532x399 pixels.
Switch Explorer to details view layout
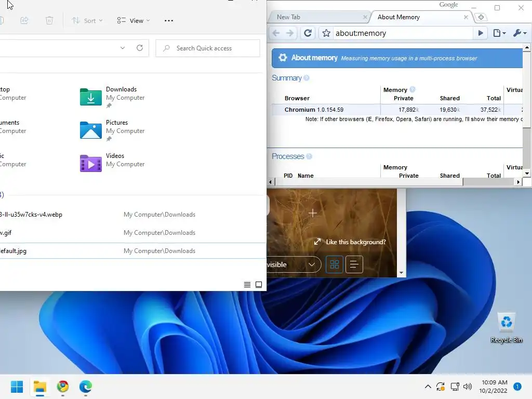tap(247, 285)
